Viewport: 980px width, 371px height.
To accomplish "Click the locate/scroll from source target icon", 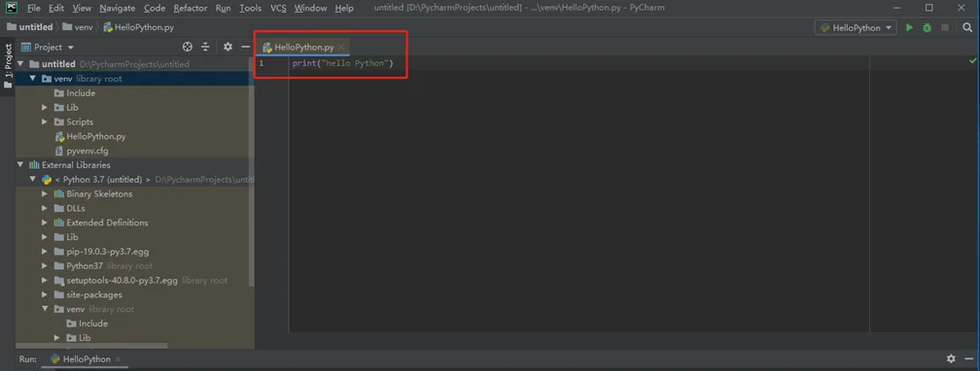I will pyautogui.click(x=187, y=47).
